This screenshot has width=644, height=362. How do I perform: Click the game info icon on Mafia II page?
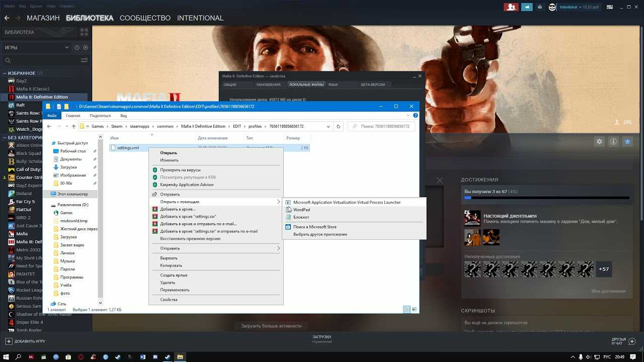(x=613, y=142)
